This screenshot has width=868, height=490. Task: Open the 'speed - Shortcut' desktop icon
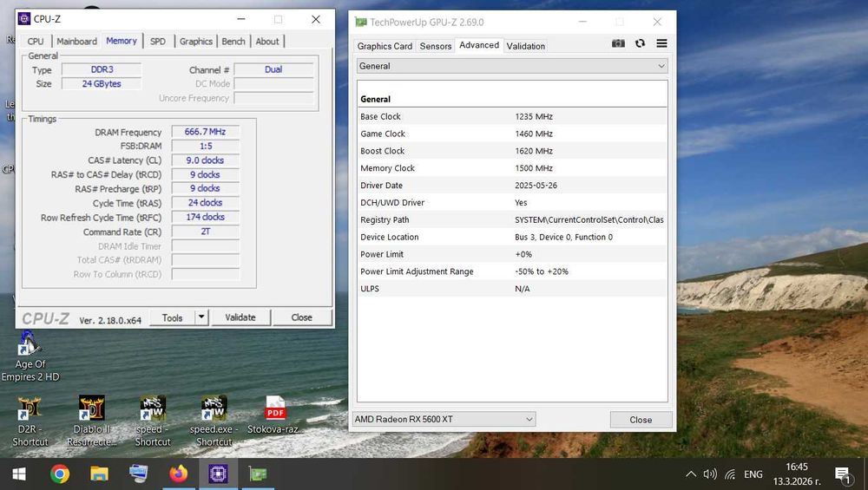[153, 421]
